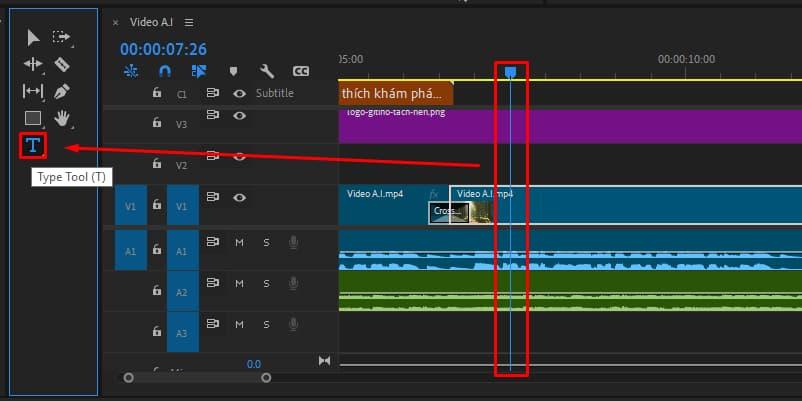Select the Ripple Edit tool
The width and height of the screenshot is (802, 401).
[33, 64]
